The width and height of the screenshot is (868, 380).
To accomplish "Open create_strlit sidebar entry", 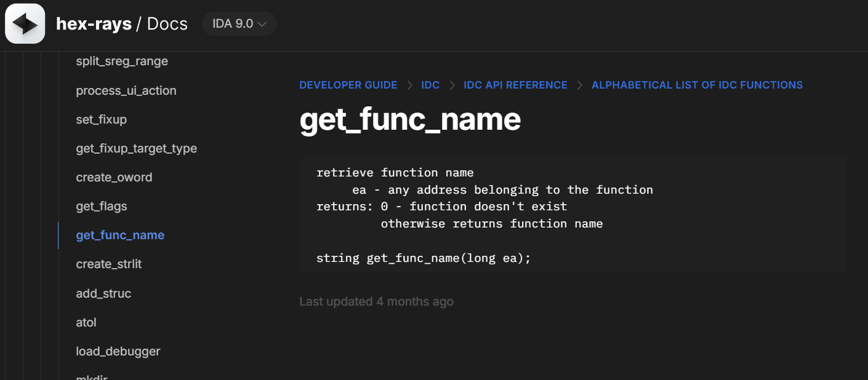I will pos(109,264).
